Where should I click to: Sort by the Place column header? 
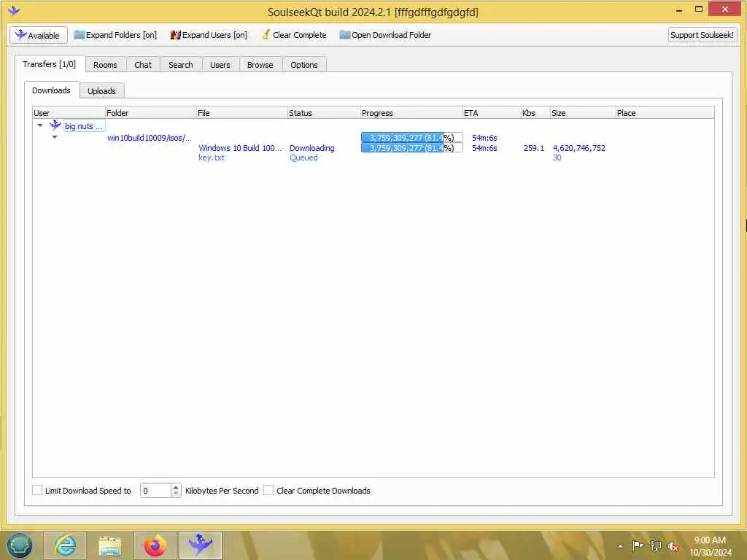665,113
